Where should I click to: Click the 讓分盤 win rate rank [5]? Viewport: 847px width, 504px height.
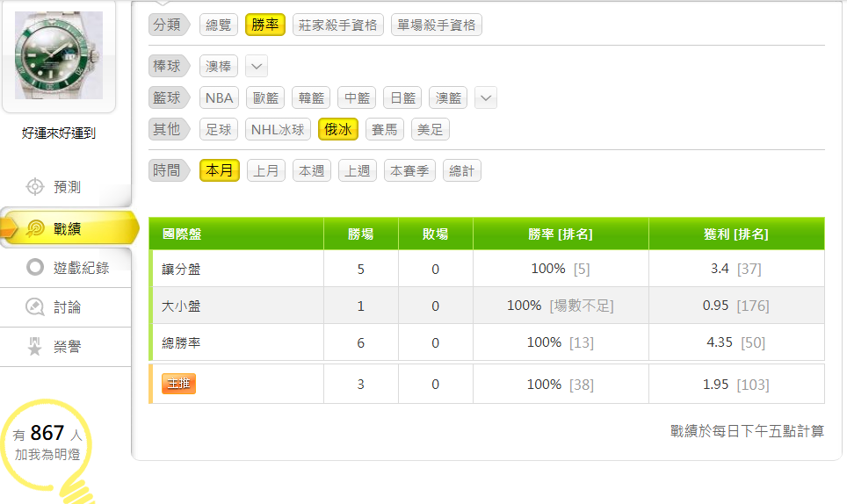tap(582, 269)
